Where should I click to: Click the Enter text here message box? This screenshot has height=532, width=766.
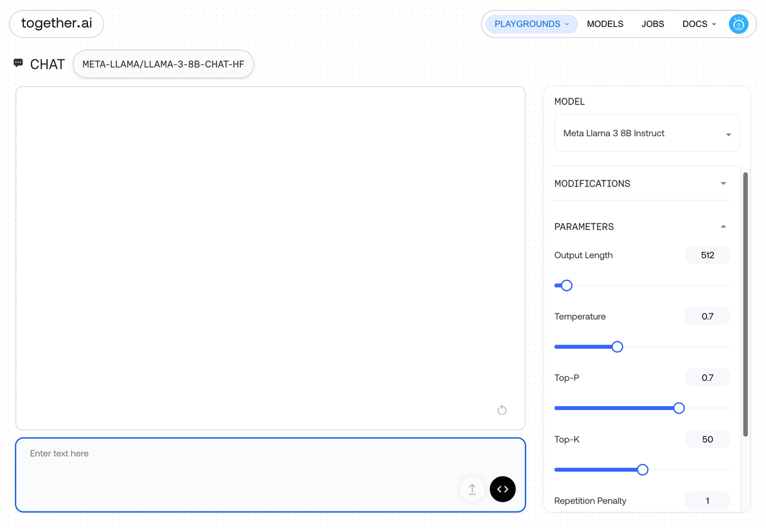(x=270, y=475)
